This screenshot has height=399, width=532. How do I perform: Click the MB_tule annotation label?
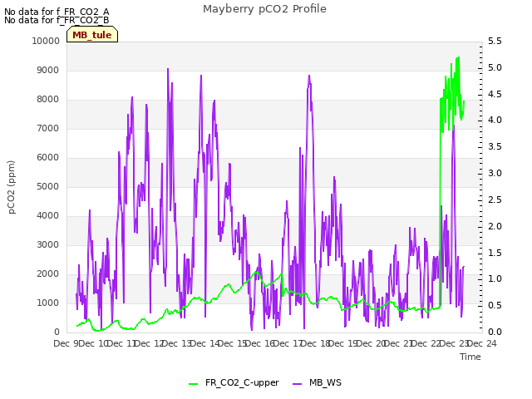92,35
